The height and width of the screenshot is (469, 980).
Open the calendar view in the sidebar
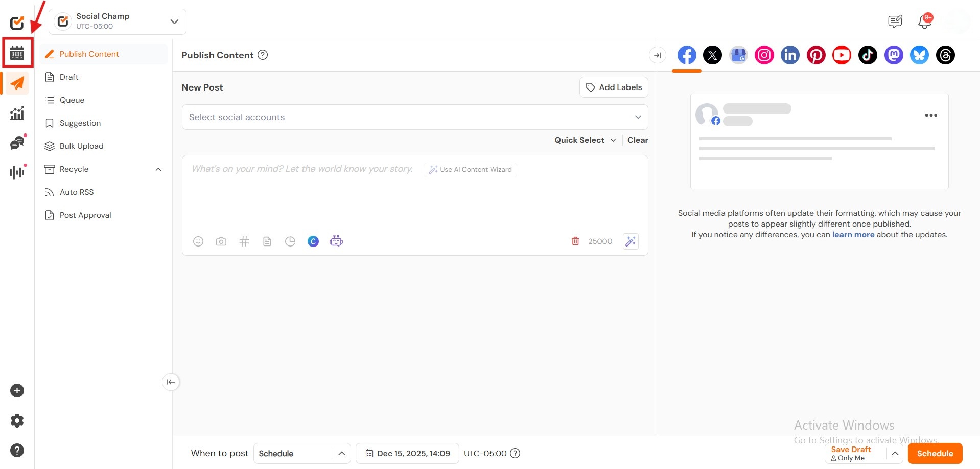[17, 53]
